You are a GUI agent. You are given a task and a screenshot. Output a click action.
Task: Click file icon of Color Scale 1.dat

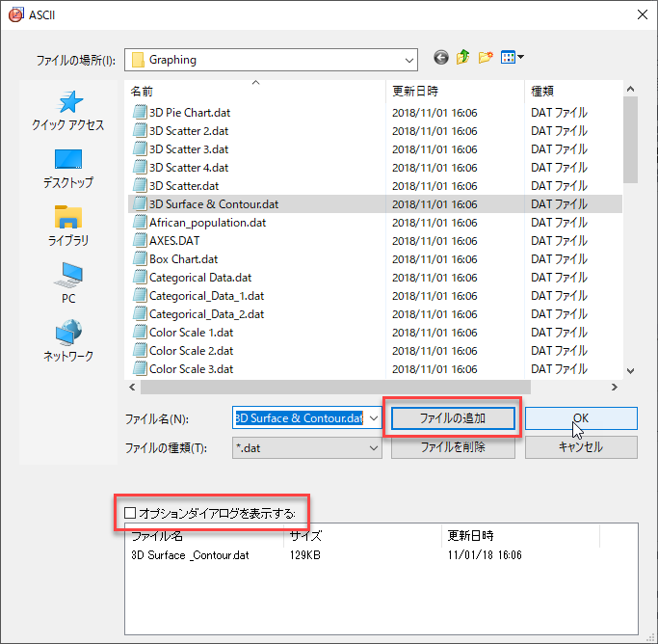click(x=140, y=333)
